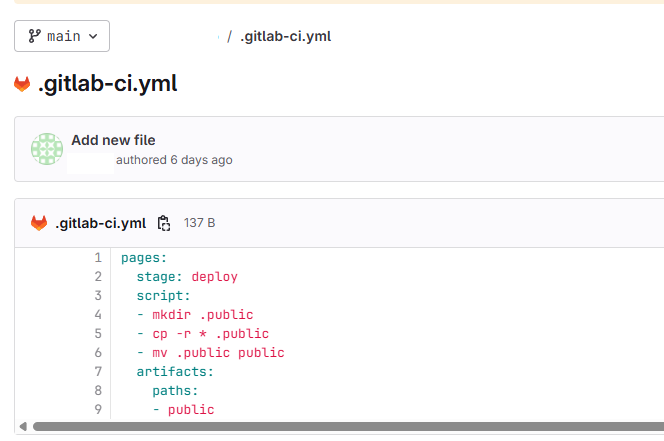
Task: Click the horizontal scrollbar thumb
Action: [349, 426]
